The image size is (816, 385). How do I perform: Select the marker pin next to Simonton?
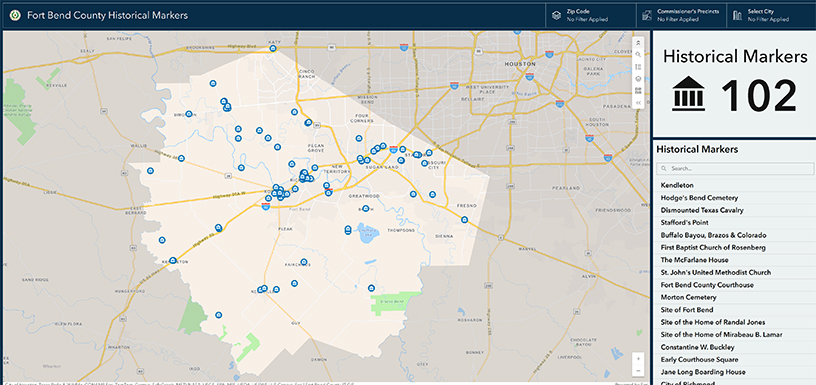tap(189, 113)
